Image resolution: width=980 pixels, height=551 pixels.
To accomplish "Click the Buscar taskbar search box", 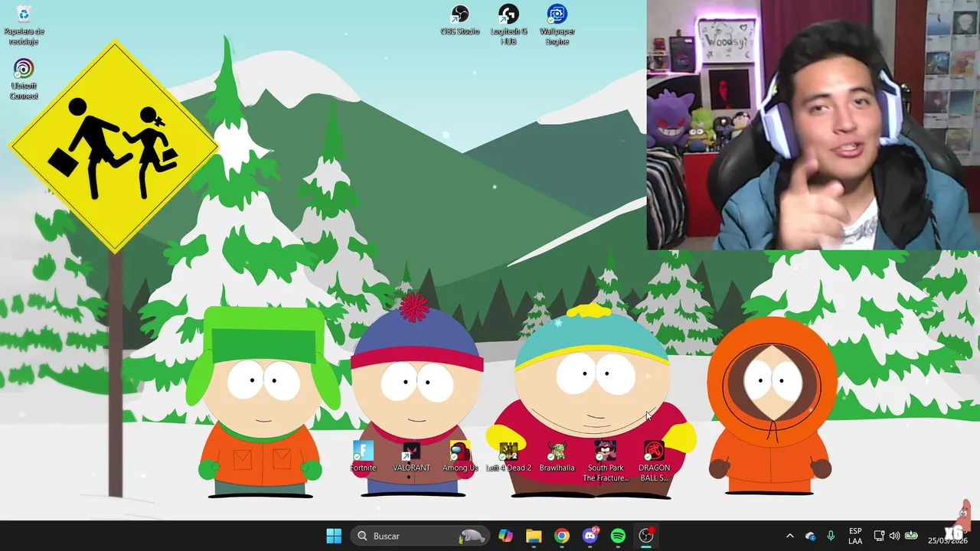I will pos(420,536).
